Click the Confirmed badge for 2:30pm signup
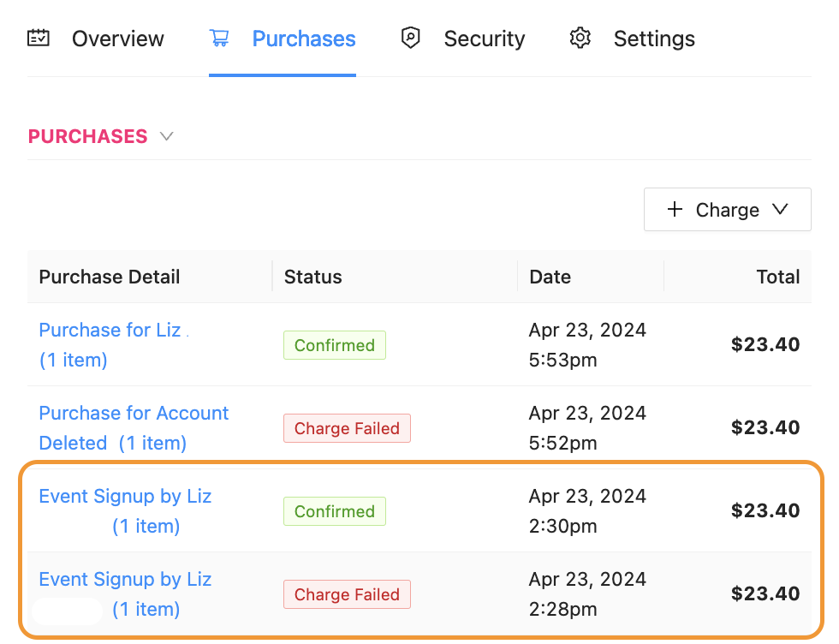The height and width of the screenshot is (644, 839). point(334,511)
